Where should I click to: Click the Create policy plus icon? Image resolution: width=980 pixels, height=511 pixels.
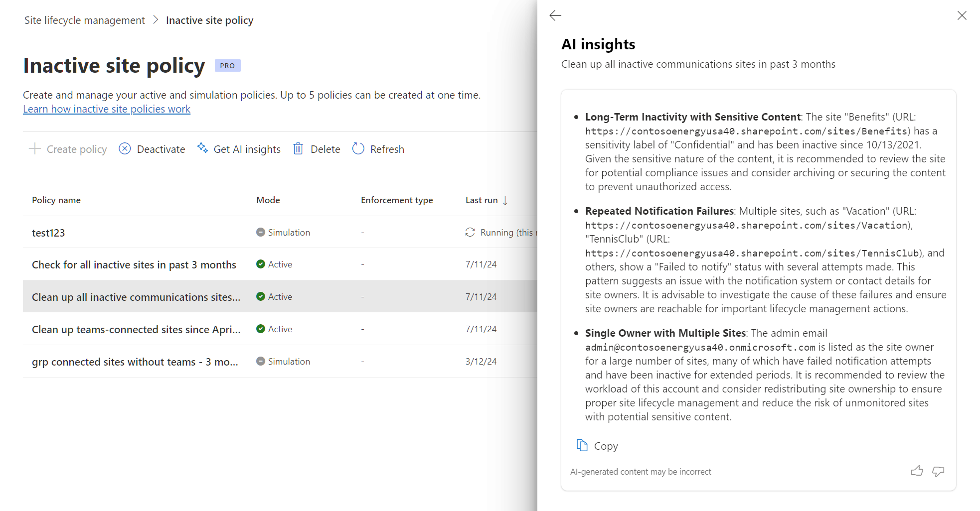coord(35,149)
